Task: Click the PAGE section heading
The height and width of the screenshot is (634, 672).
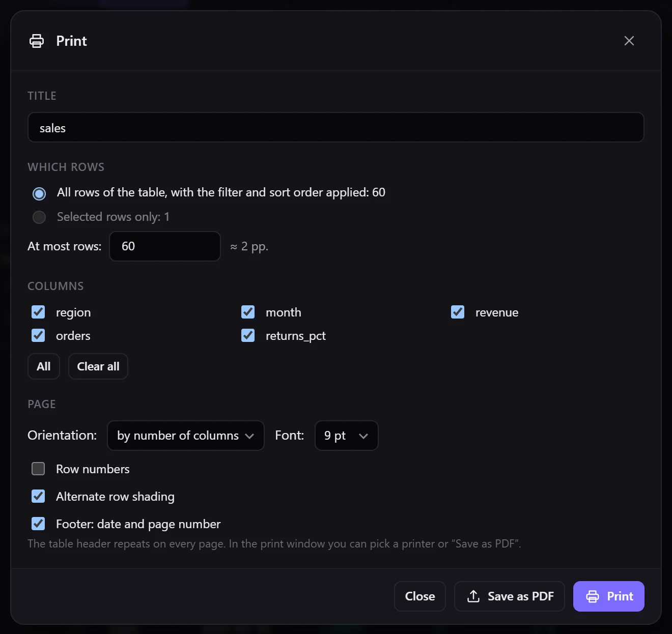Action: click(42, 405)
